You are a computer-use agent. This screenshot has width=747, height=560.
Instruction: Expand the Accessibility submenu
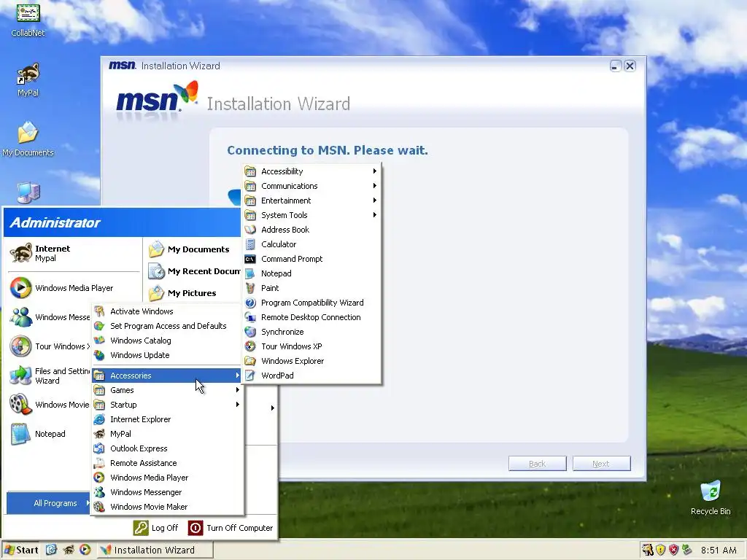click(312, 171)
